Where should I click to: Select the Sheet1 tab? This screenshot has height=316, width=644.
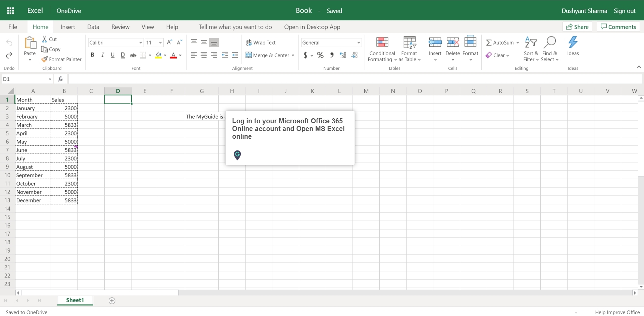(75, 300)
